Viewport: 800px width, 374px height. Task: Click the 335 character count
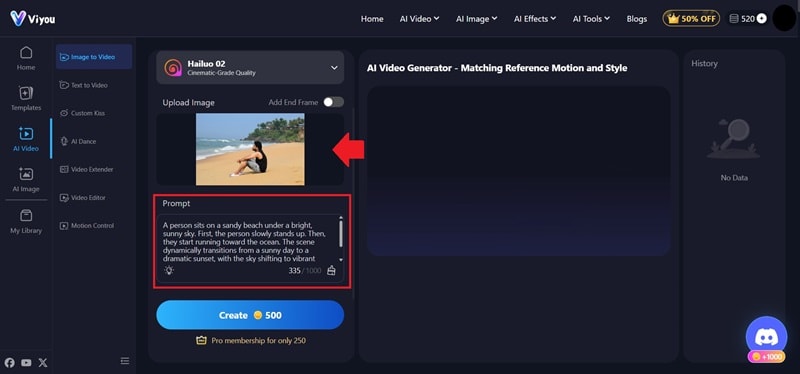[294, 270]
